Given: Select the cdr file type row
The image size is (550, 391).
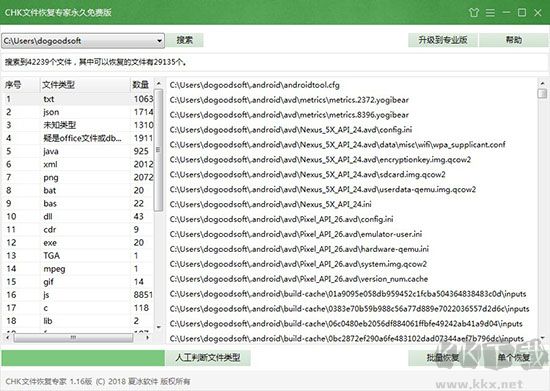Looking at the screenshot, I should coord(78,229).
